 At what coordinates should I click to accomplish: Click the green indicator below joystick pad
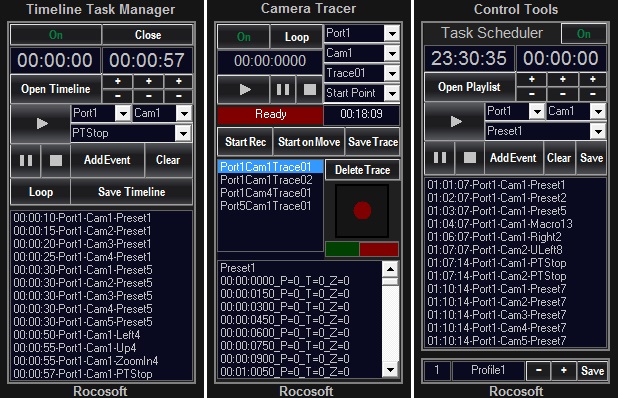coord(342,249)
